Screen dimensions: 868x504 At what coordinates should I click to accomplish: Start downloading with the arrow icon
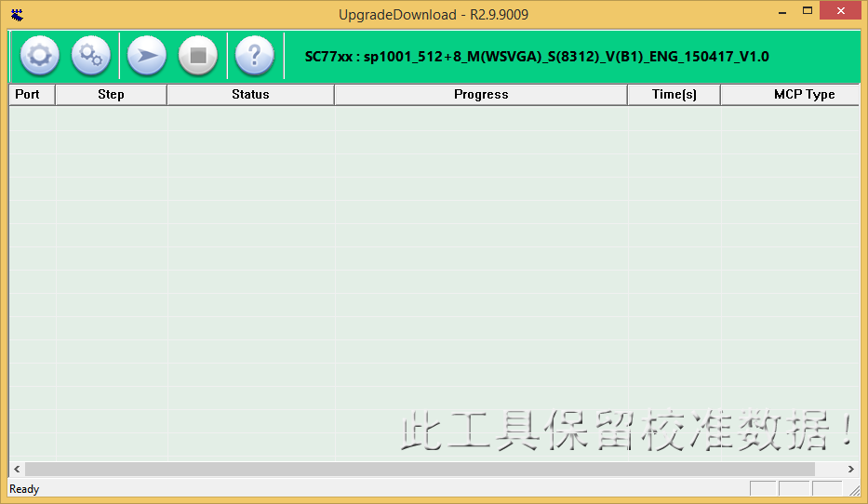tap(146, 56)
